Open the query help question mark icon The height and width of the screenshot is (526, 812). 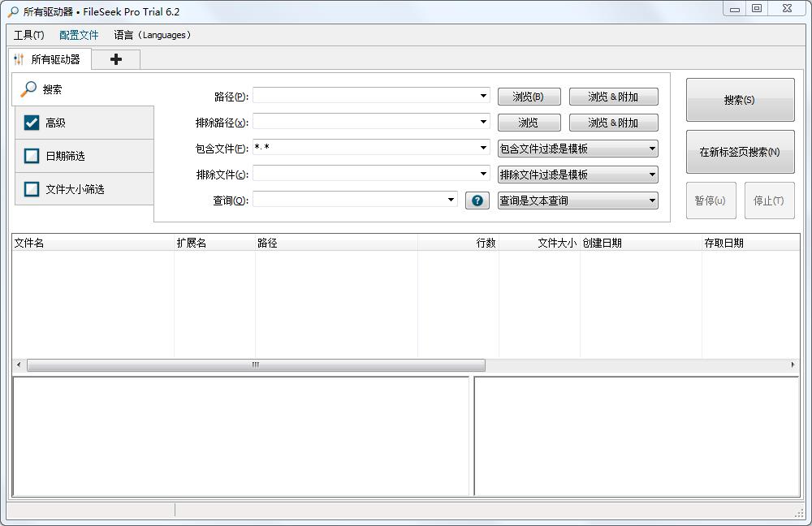coord(477,200)
